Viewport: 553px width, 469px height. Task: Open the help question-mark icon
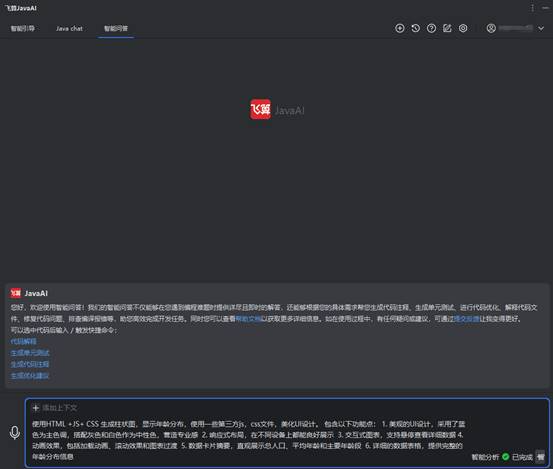(x=431, y=28)
